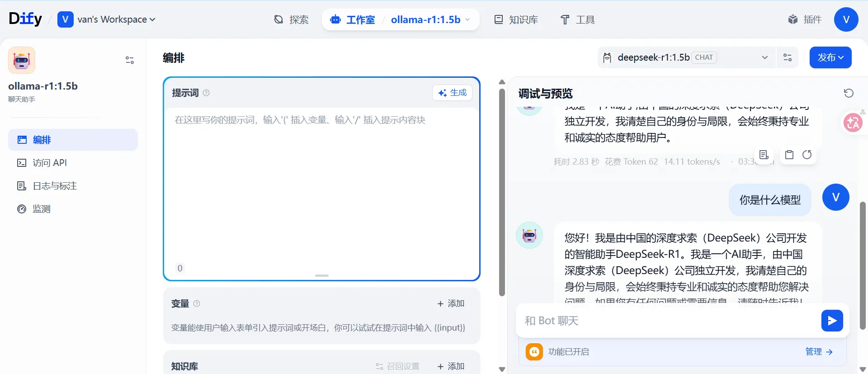
Task: Add a new variable with 添加
Action: click(x=451, y=303)
